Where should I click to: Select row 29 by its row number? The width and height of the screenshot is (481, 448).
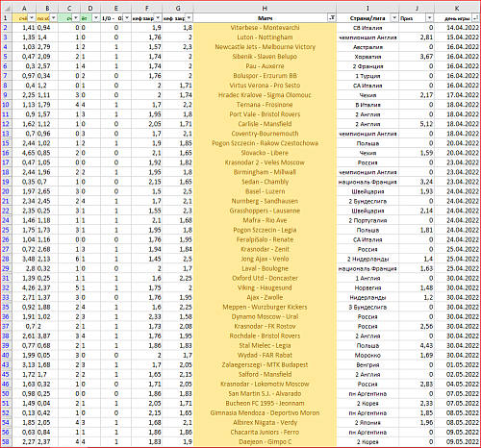tap(6, 268)
